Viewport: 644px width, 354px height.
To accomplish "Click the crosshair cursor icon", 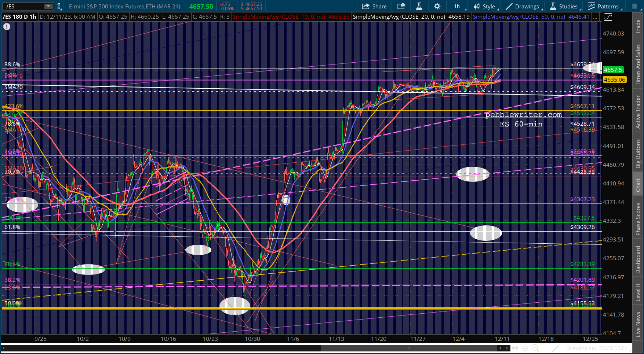I will pos(525,348).
